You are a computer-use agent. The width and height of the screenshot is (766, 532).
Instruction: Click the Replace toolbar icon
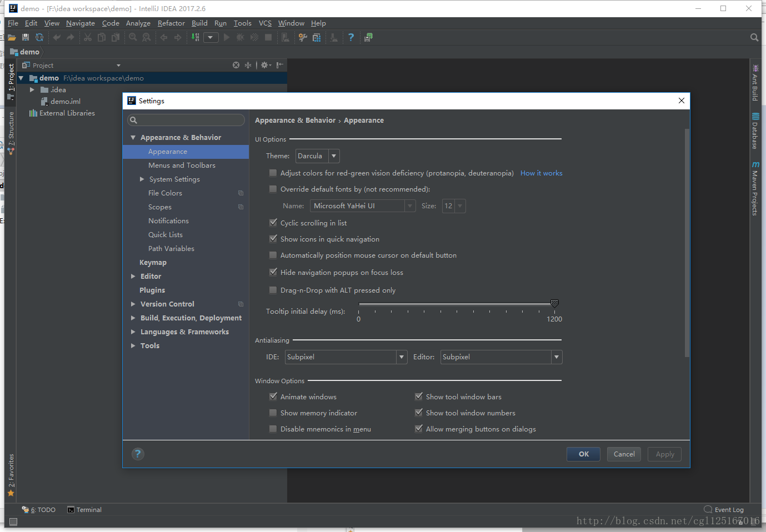pos(147,37)
